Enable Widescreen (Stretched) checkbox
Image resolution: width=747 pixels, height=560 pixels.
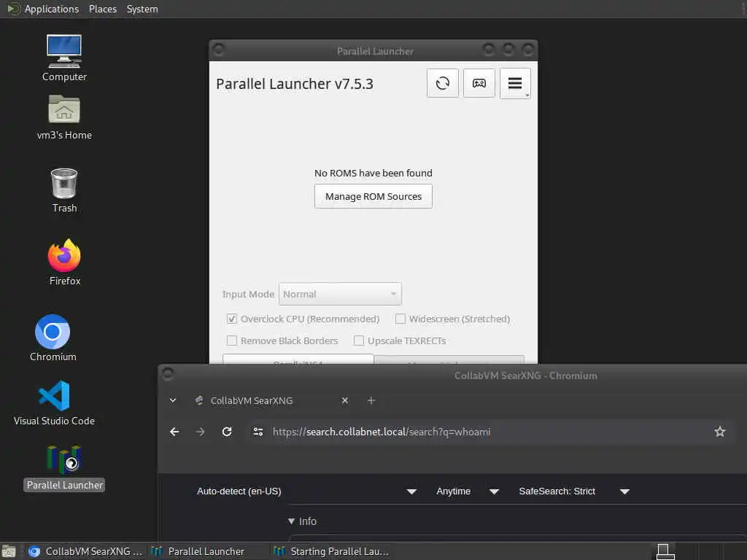[x=400, y=319]
